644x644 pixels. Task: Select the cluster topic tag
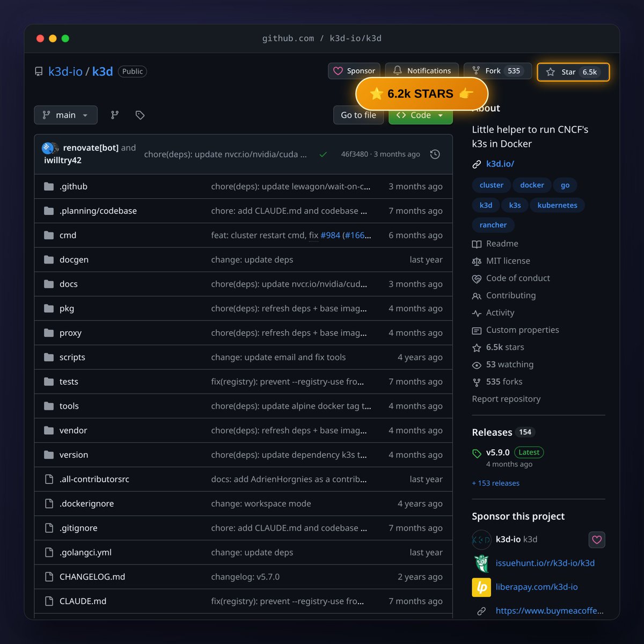click(492, 185)
